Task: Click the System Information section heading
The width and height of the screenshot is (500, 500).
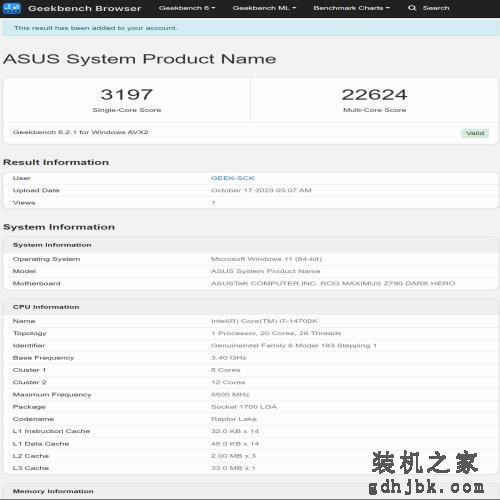Action: [59, 227]
